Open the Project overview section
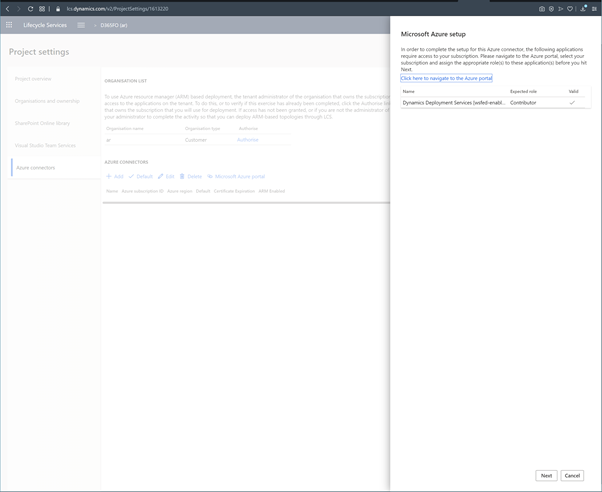602x492 pixels. 33,79
